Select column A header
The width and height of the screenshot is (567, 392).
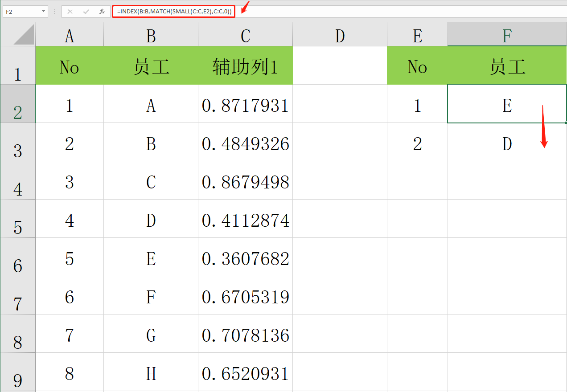pyautogui.click(x=70, y=35)
